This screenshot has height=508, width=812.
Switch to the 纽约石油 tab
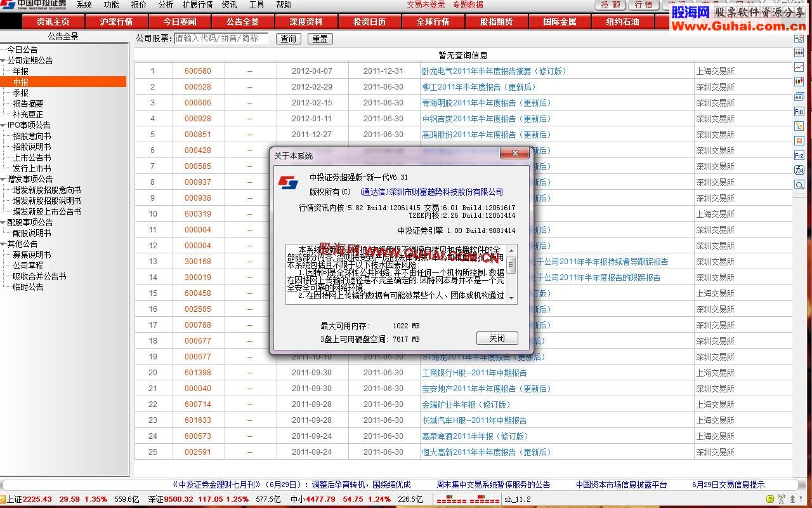coord(623,22)
